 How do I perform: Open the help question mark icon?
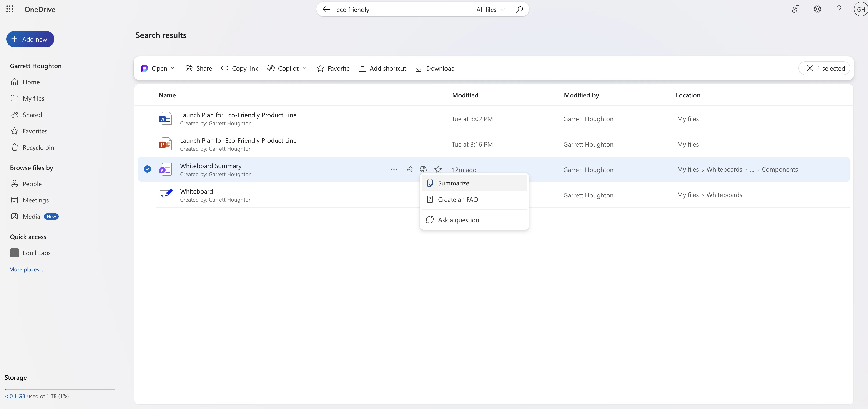839,10
